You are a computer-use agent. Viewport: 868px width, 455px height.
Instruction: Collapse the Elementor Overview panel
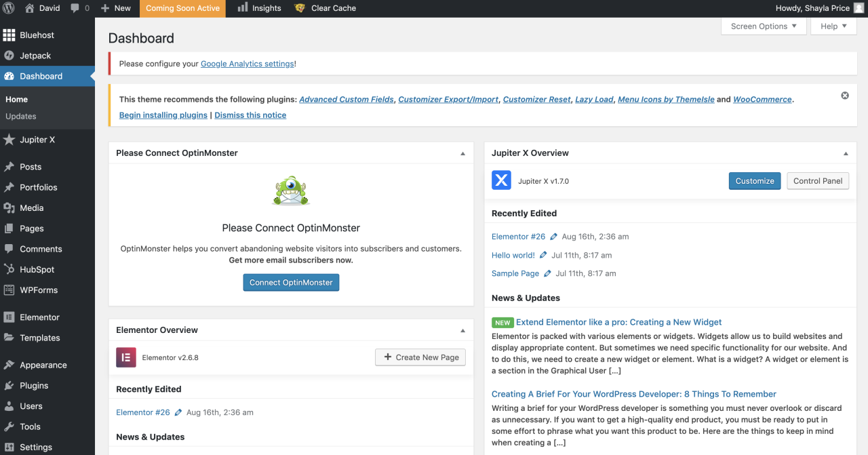click(x=462, y=330)
